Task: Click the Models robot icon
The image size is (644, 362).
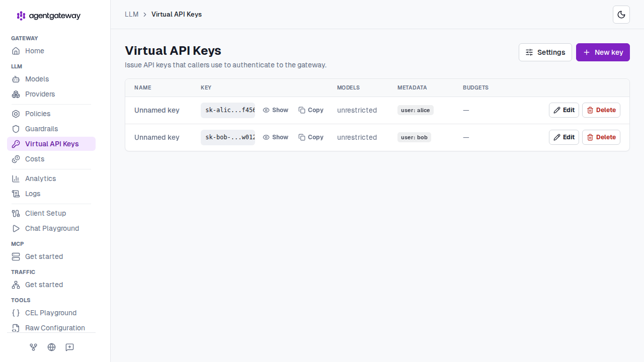Action: click(x=16, y=79)
